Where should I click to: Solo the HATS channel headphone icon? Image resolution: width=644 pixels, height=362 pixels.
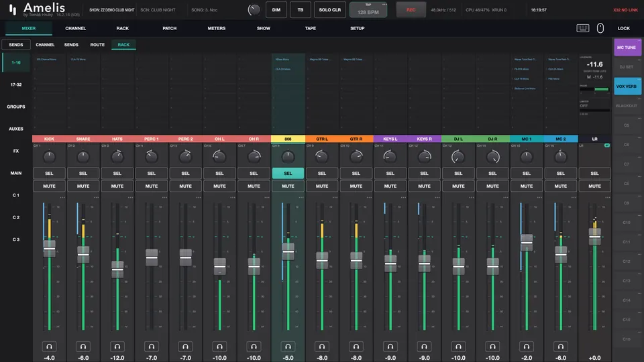117,347
